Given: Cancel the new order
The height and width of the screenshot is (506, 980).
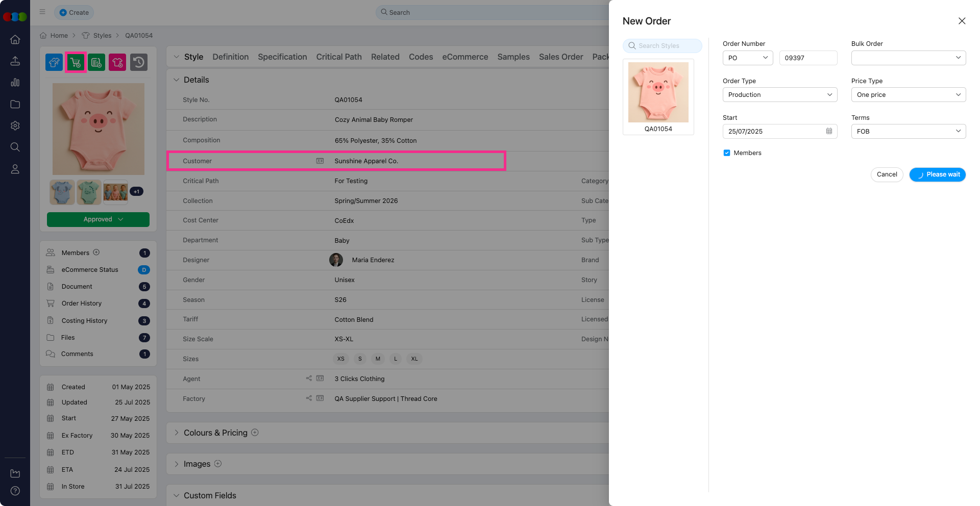Looking at the screenshot, I should click(x=887, y=174).
